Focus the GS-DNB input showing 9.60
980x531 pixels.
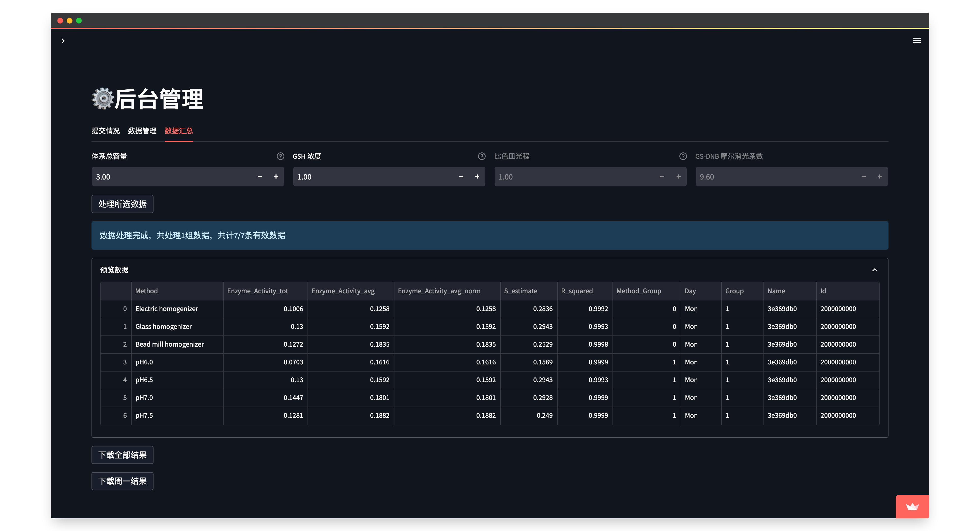point(776,176)
